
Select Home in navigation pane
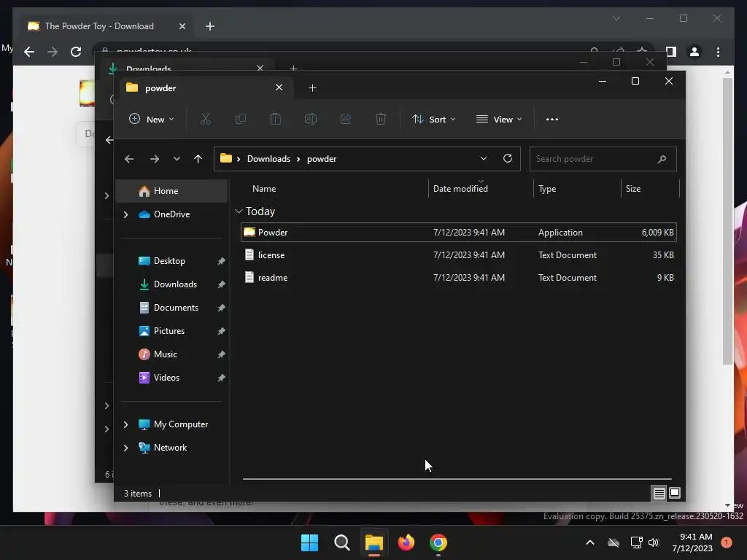click(x=172, y=191)
